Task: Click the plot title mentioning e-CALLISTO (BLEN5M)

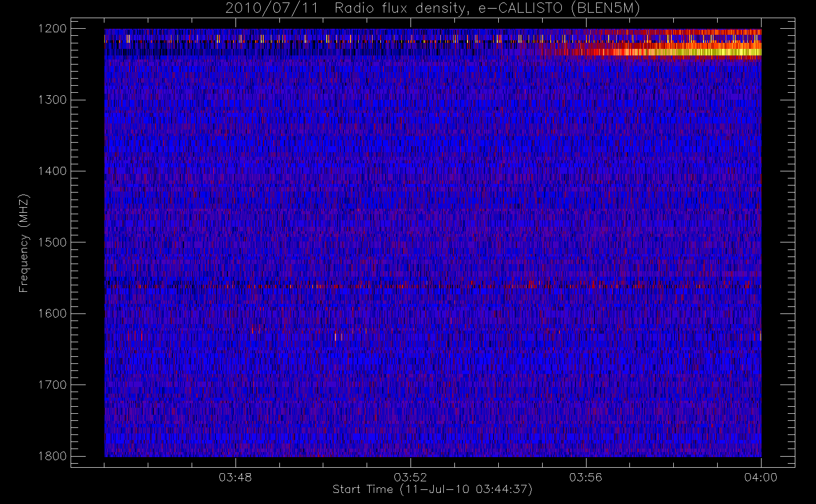Action: coord(432,9)
